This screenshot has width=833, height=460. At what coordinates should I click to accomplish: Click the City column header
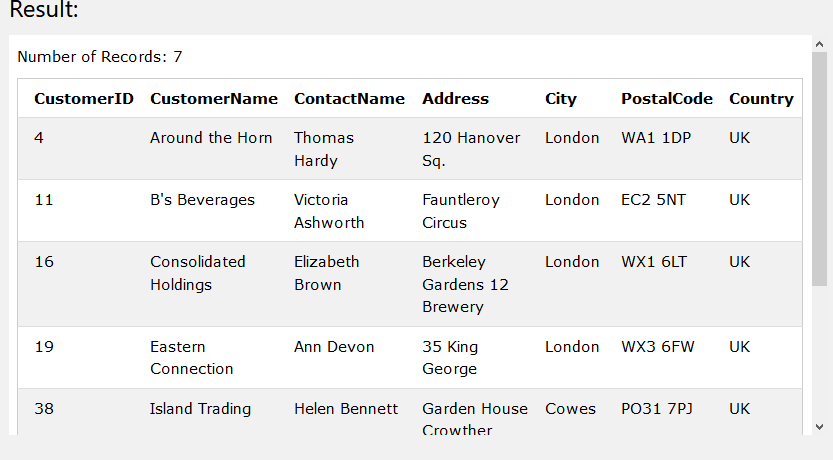560,98
